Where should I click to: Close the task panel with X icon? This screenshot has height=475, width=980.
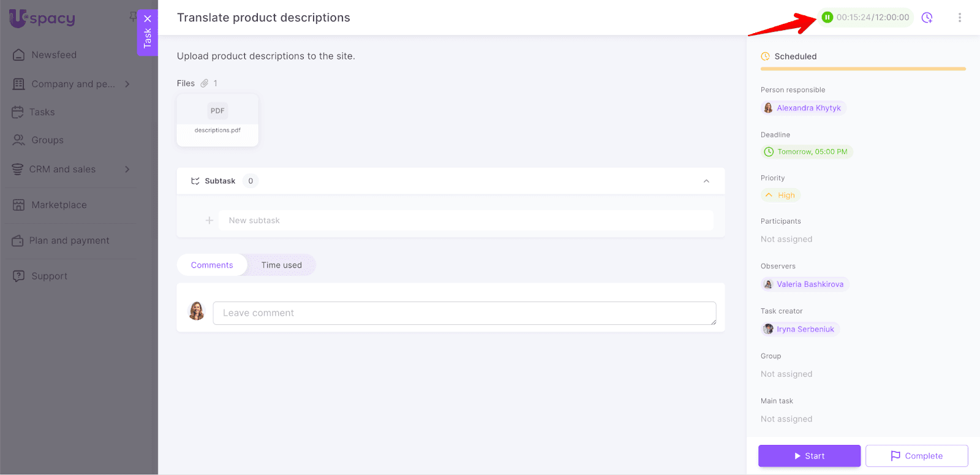click(148, 18)
